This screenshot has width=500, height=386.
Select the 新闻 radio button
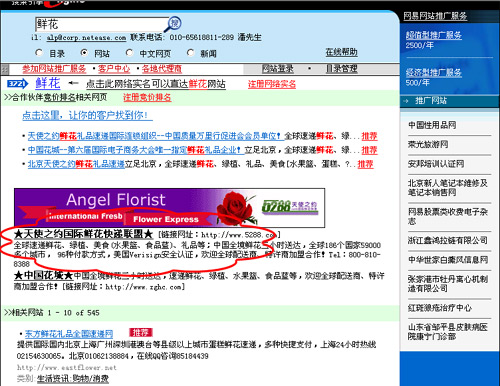point(190,53)
